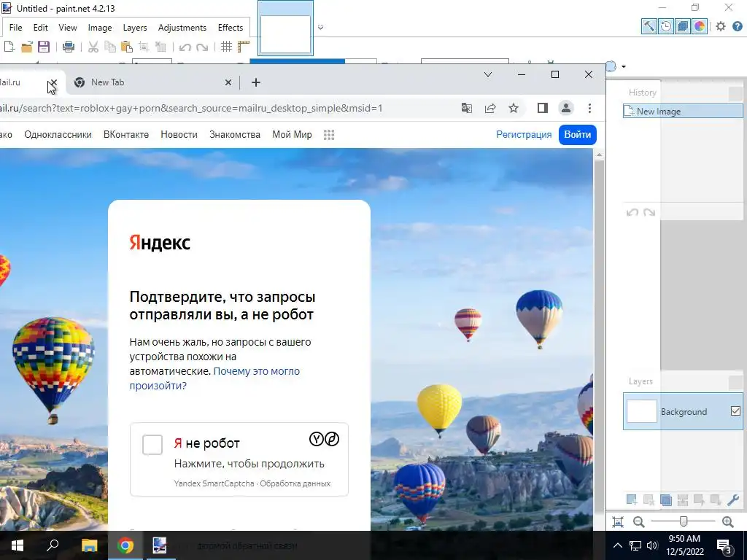Open Chrome side panel icon
This screenshot has height=560, width=747.
(543, 108)
